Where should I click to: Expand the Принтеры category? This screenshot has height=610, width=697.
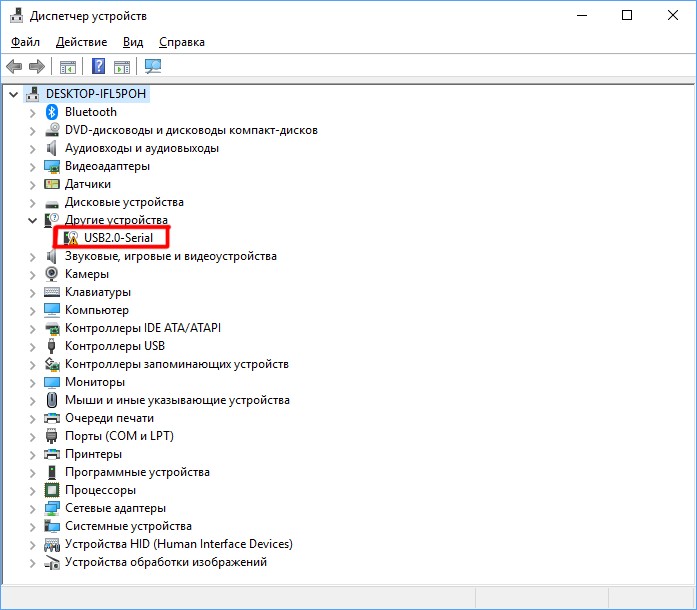click(32, 455)
